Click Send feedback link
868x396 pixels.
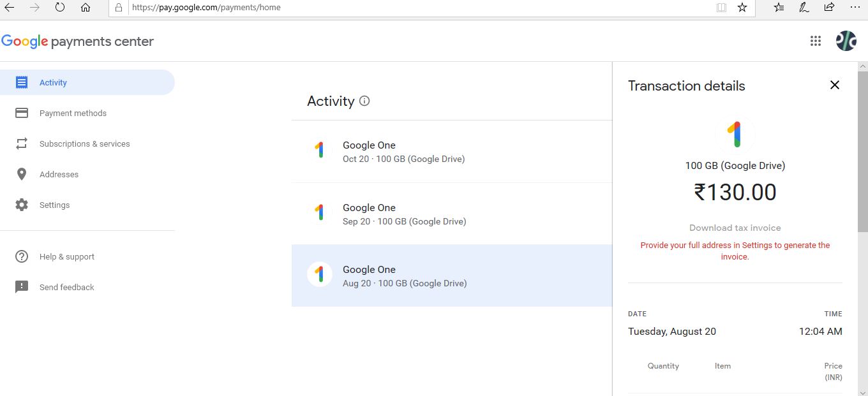[66, 287]
